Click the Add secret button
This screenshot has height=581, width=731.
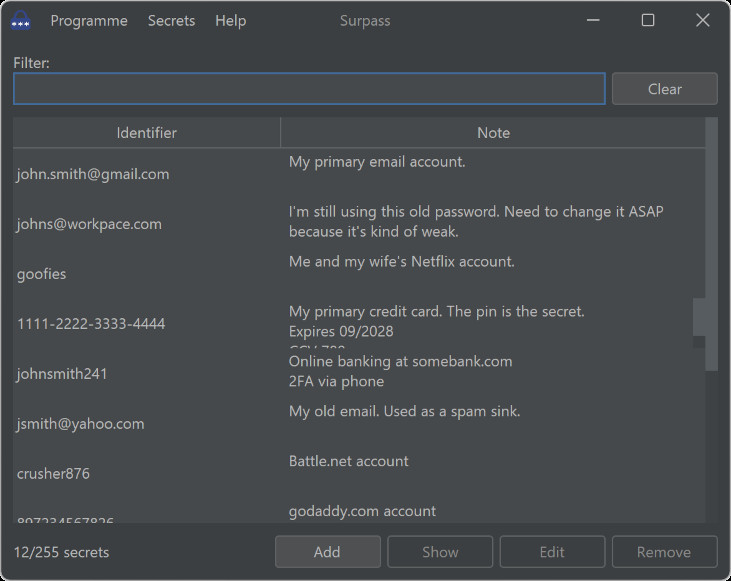[x=327, y=552]
